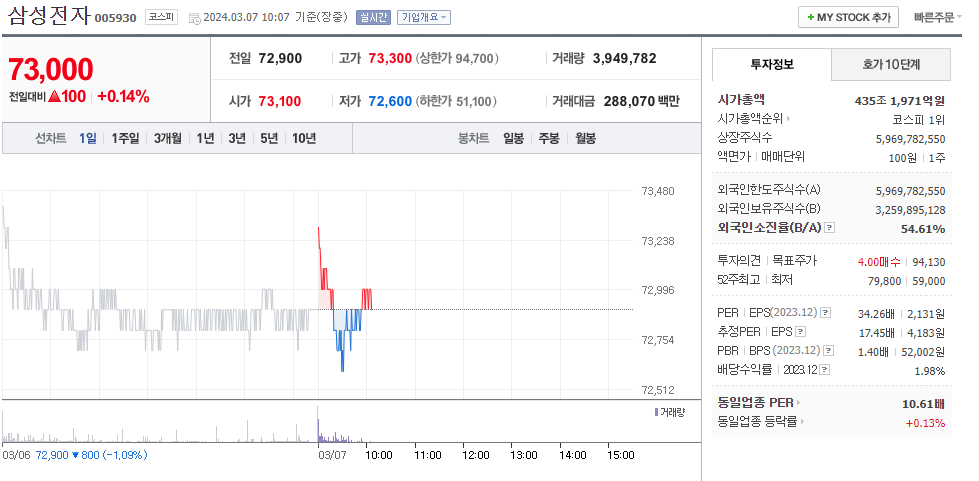Click the PER value 34.26배

(x=876, y=314)
